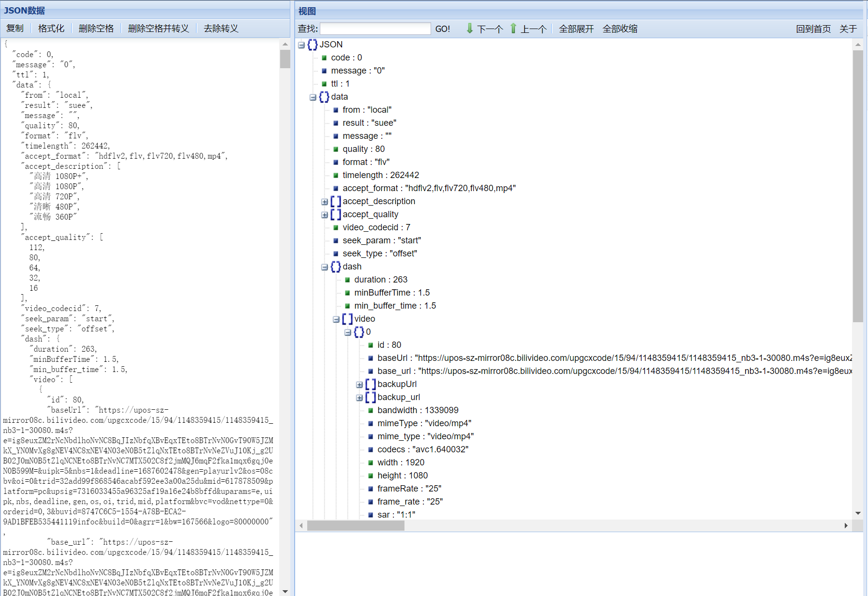Click green square icon beside code : 0
868x596 pixels.
(x=324, y=58)
